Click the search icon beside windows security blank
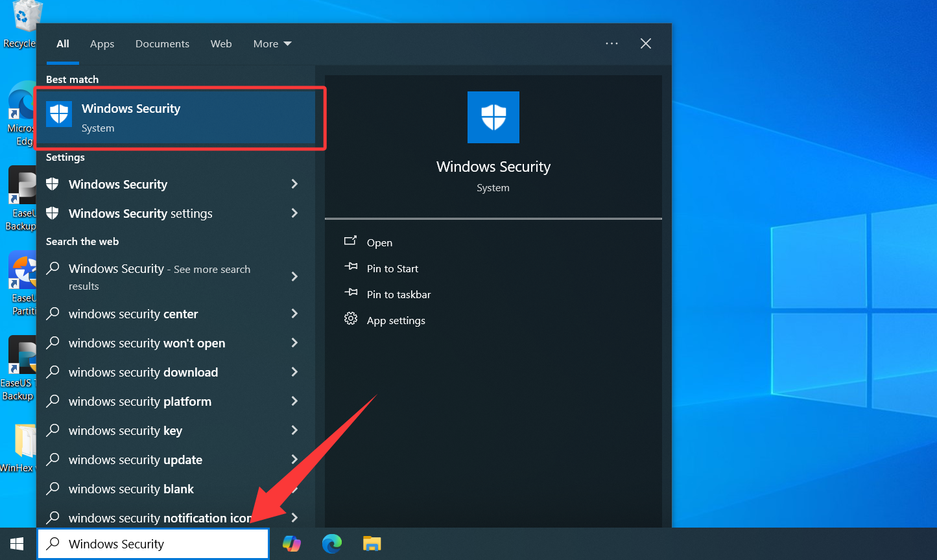 pyautogui.click(x=53, y=488)
